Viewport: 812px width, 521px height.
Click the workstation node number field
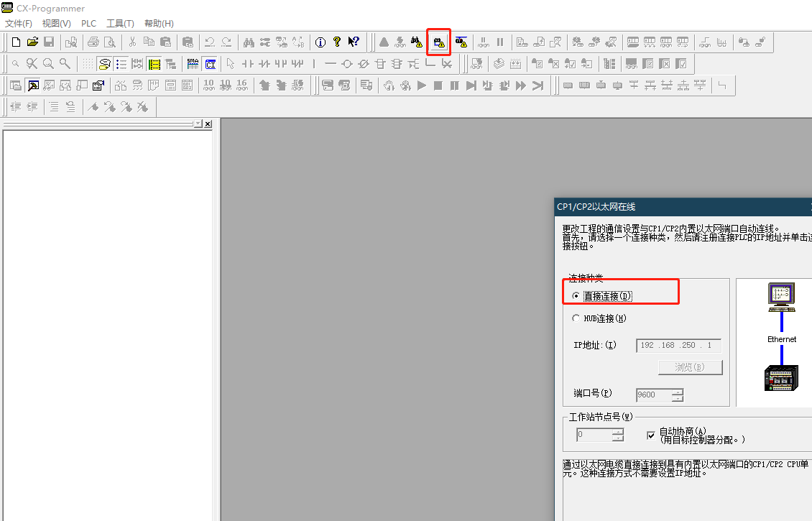(594, 435)
